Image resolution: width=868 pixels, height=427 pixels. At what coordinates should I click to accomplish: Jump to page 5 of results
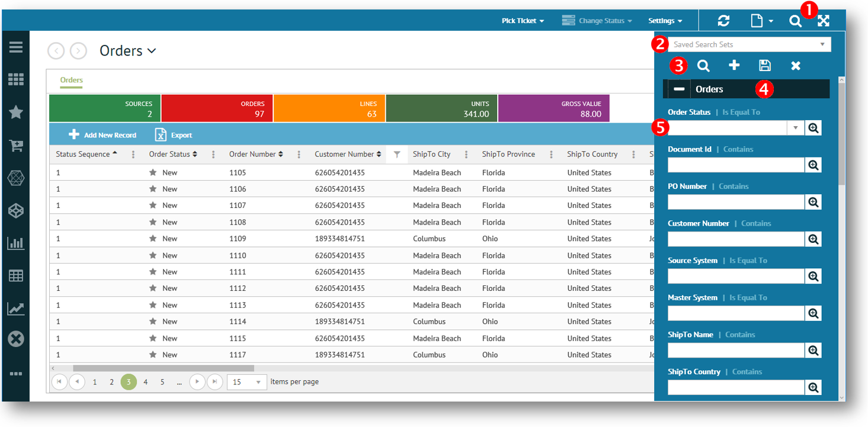pyautogui.click(x=162, y=382)
